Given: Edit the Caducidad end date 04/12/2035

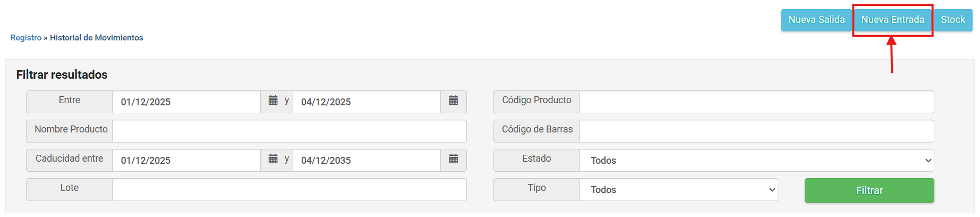Looking at the screenshot, I should 366,161.
